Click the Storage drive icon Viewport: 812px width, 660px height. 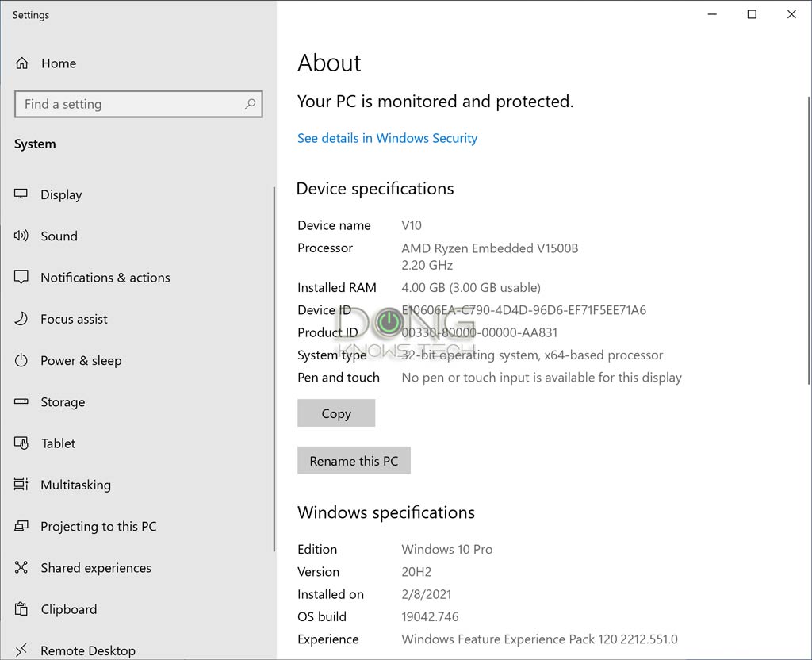(21, 401)
